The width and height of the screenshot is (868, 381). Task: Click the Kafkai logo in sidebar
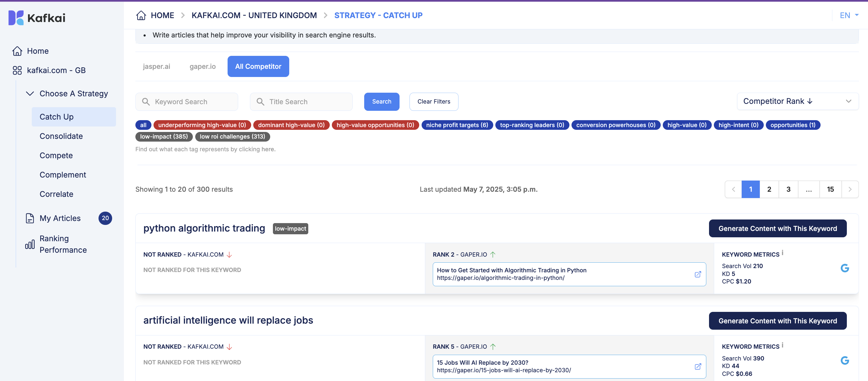tap(37, 18)
